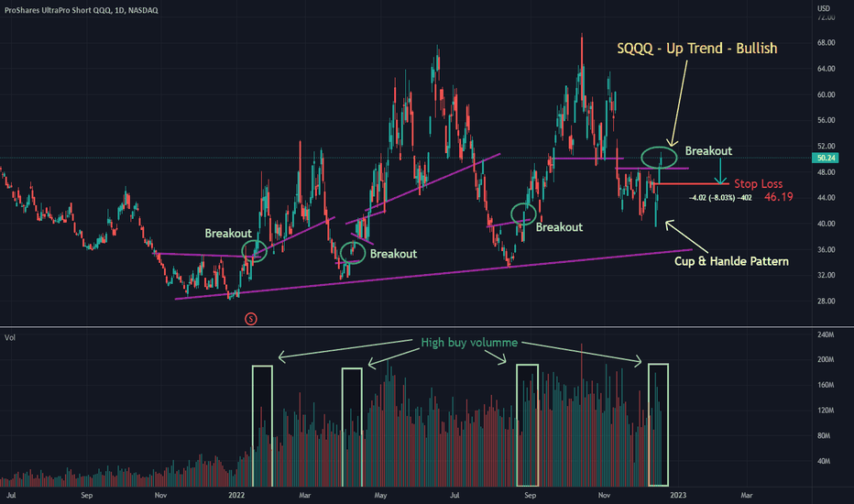The height and width of the screenshot is (504, 854).
Task: Click the Vol indicator label
Action: click(10, 338)
